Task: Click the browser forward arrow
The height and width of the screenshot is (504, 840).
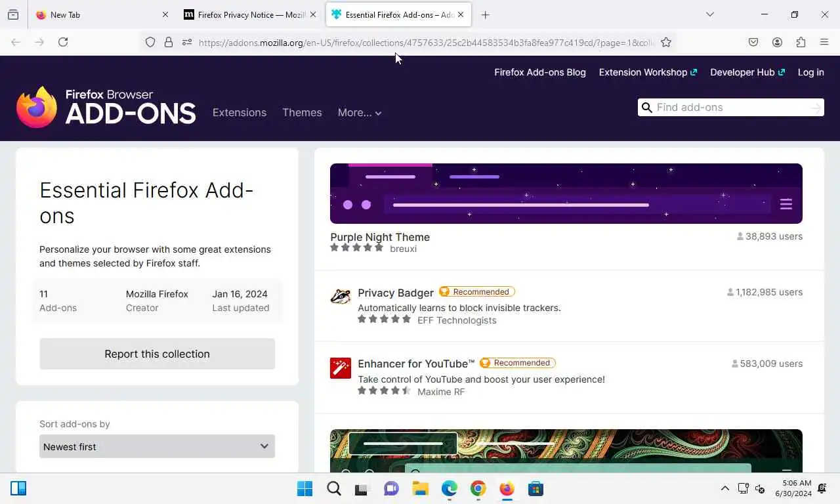Action: (39, 42)
